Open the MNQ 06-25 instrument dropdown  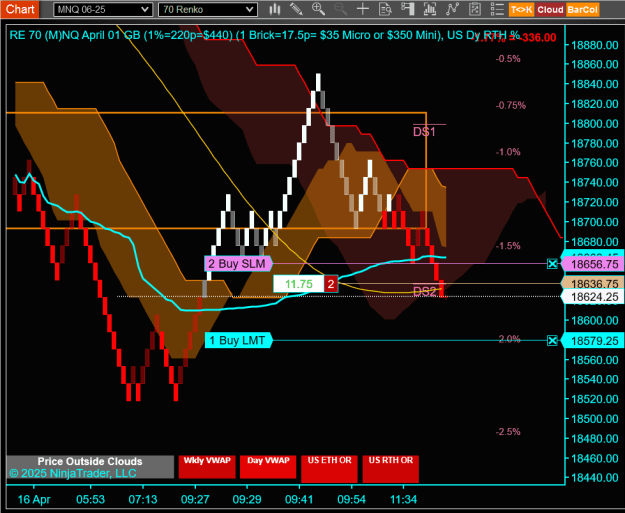103,10
